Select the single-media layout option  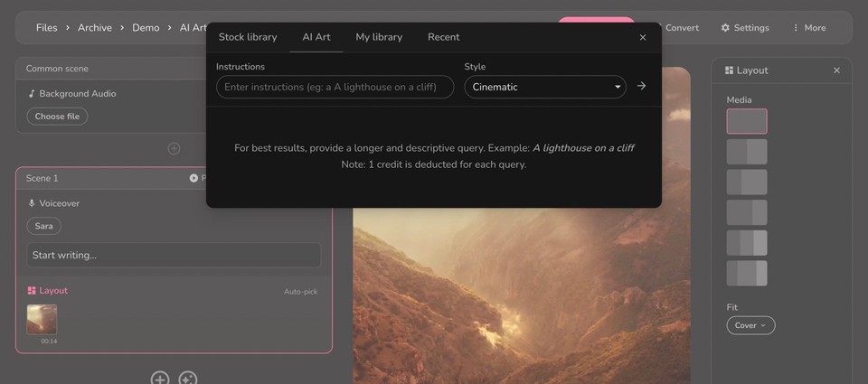747,121
